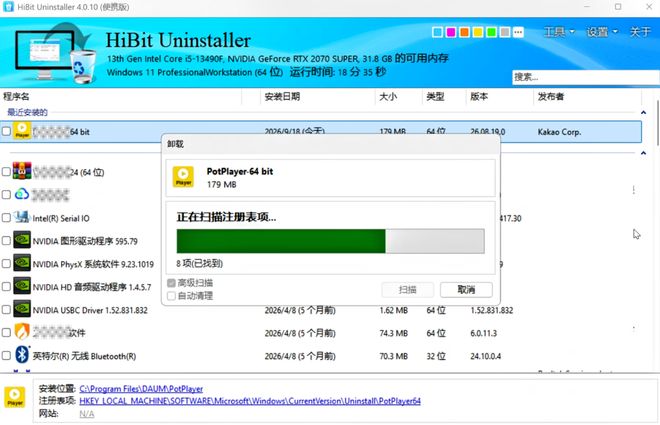Select the Kakao Corp. publisher cell
The width and height of the screenshot is (660, 425).
(559, 132)
